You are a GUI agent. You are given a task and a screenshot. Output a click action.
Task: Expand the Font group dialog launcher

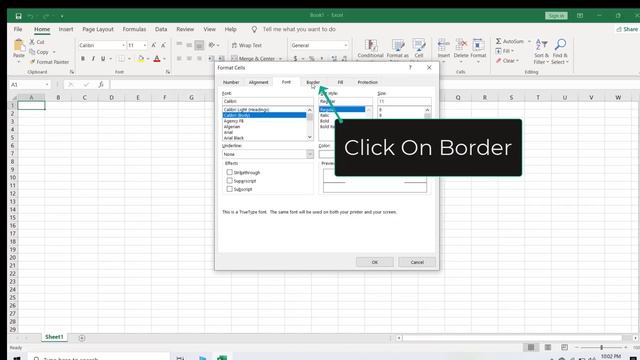tap(168, 72)
